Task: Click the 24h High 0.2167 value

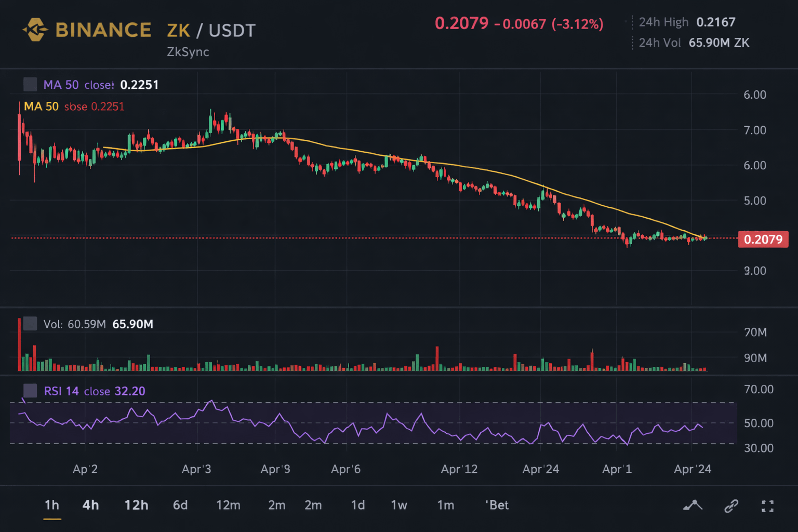Action: (716, 22)
